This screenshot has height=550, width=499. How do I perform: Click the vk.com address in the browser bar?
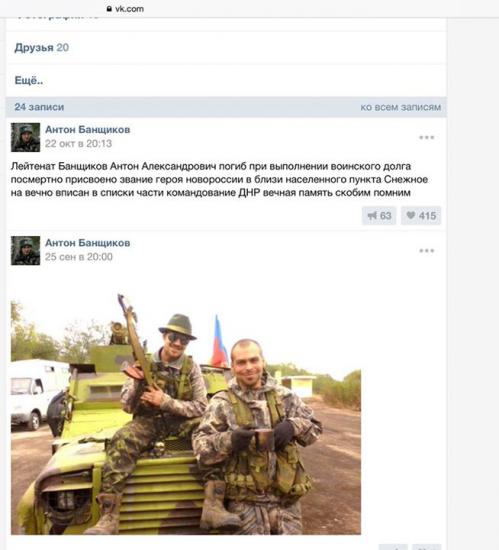(x=129, y=9)
